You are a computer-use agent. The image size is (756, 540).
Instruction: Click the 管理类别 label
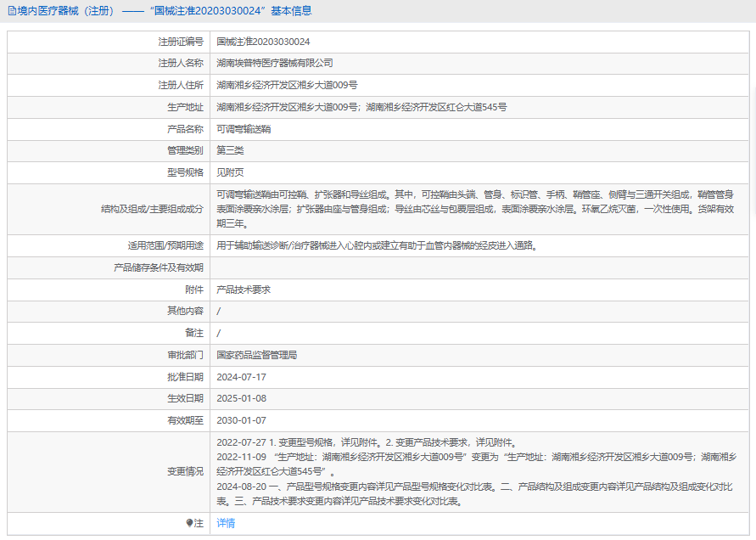click(x=185, y=150)
